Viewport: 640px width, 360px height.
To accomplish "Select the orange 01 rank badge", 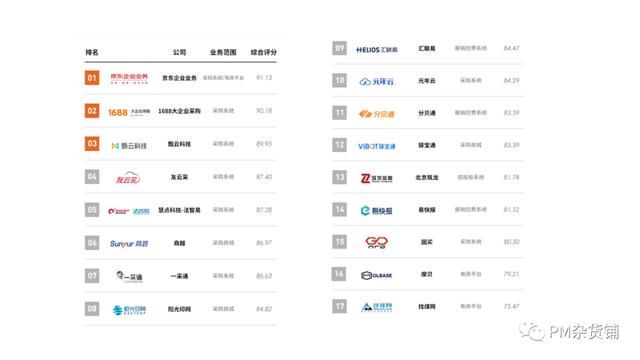I will [92, 78].
